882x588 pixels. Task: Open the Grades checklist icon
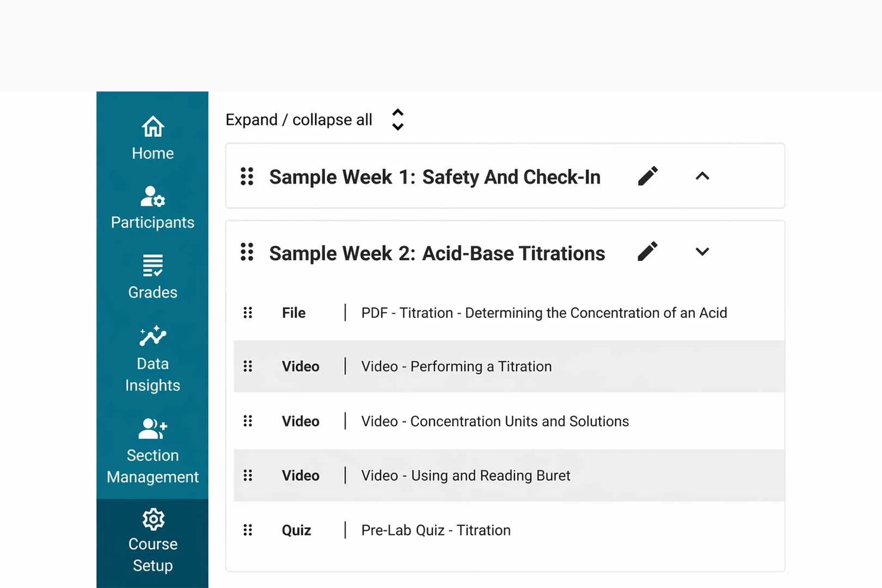click(152, 266)
